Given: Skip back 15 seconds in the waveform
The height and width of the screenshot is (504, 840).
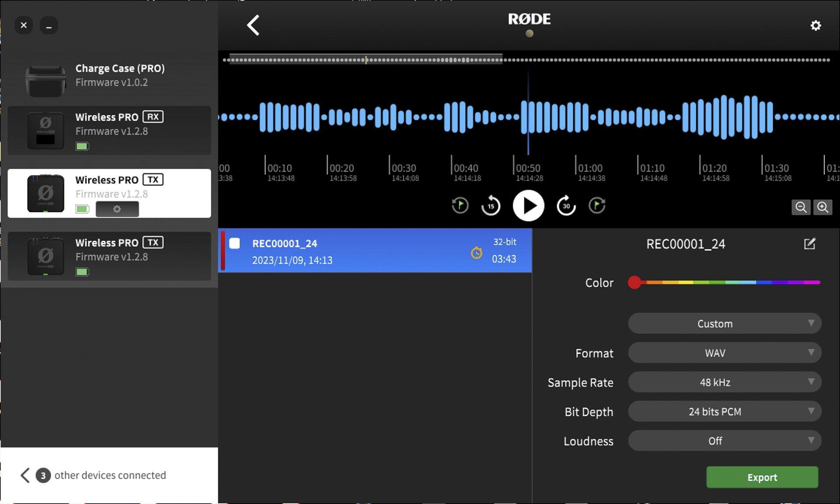Looking at the screenshot, I should click(x=490, y=205).
